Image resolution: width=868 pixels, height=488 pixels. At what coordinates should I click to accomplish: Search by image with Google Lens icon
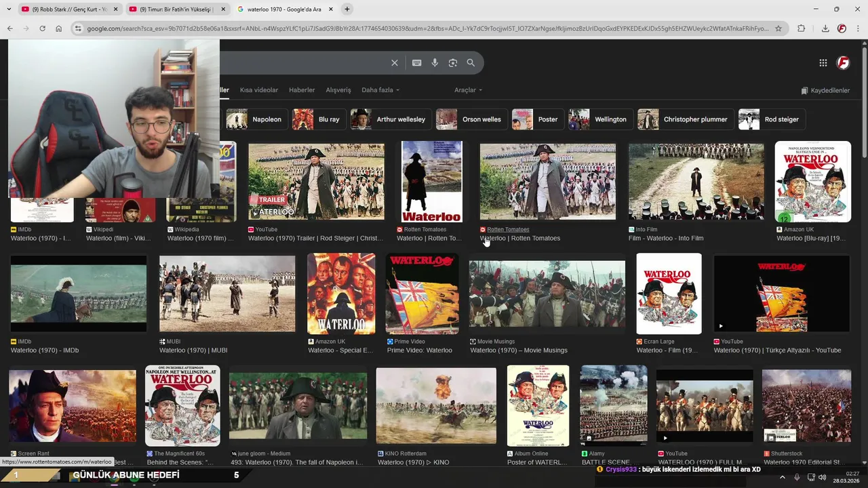point(453,63)
